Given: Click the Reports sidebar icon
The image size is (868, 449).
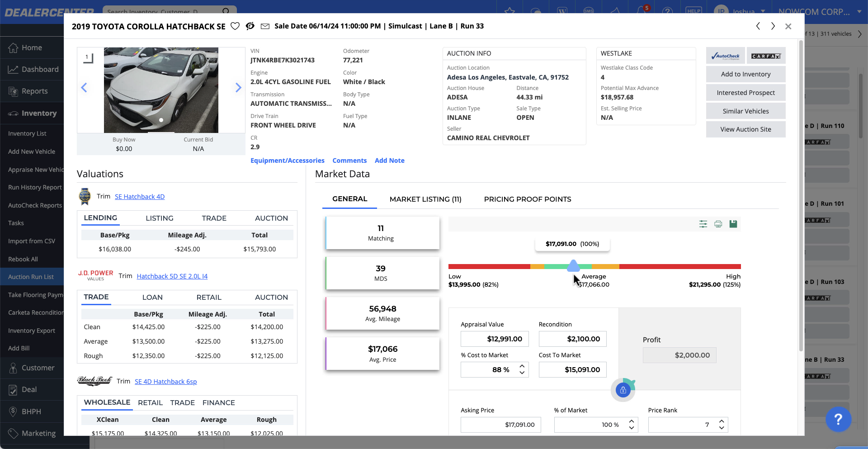Looking at the screenshot, I should pos(13,91).
